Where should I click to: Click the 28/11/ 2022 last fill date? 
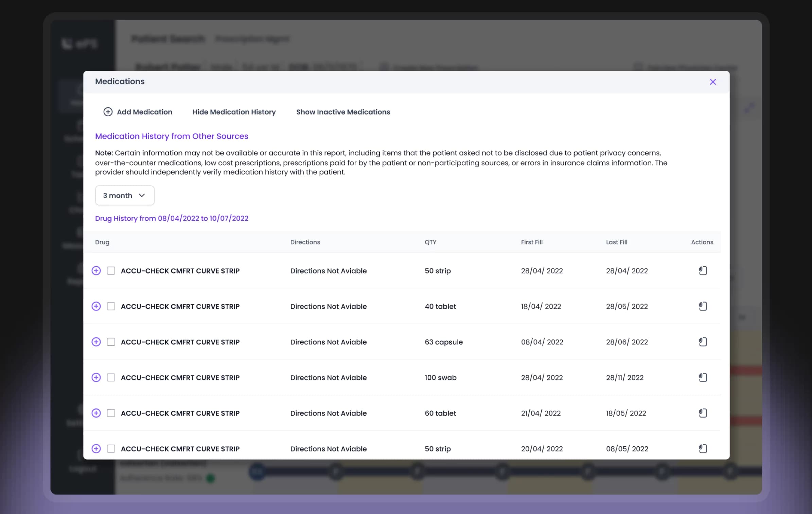[x=624, y=377]
